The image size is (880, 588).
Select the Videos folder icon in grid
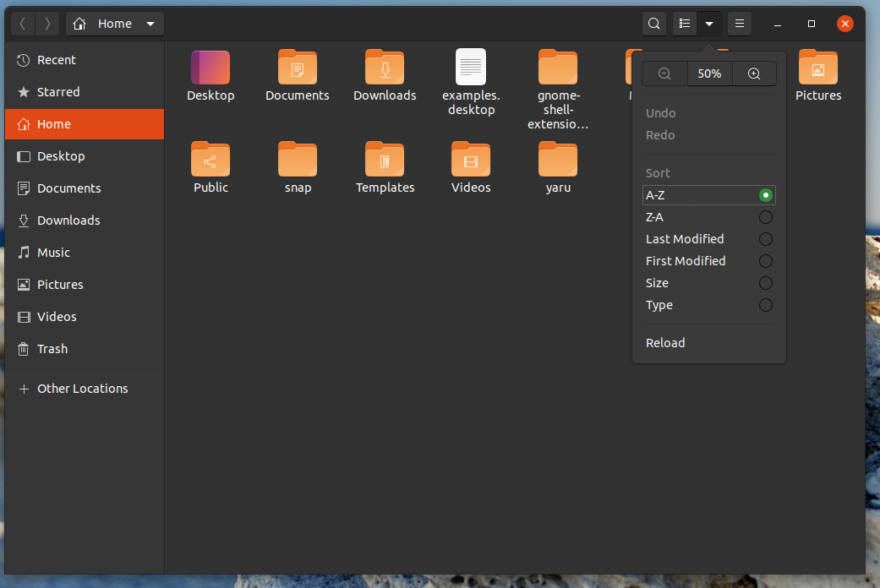coord(471,160)
